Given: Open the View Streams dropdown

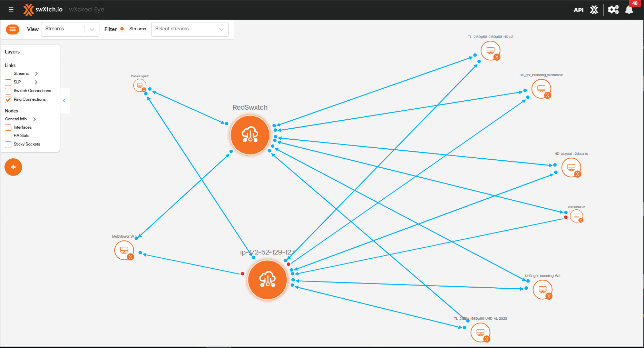Looking at the screenshot, I should coord(70,29).
